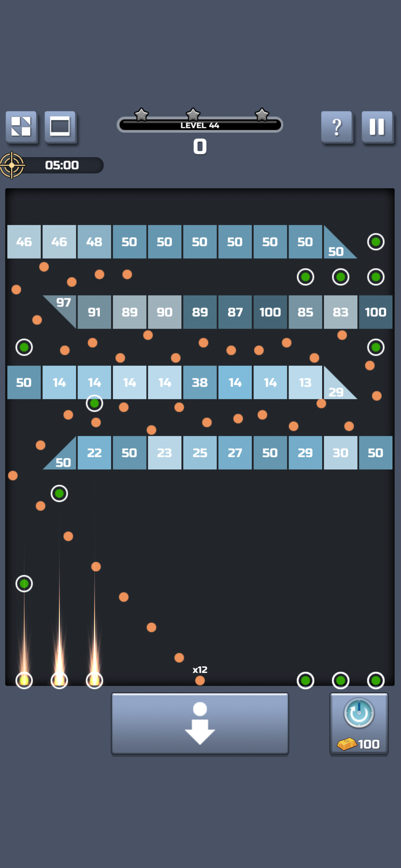The height and width of the screenshot is (868, 401).
Task: Tap the brick numbered 48
Action: point(94,242)
